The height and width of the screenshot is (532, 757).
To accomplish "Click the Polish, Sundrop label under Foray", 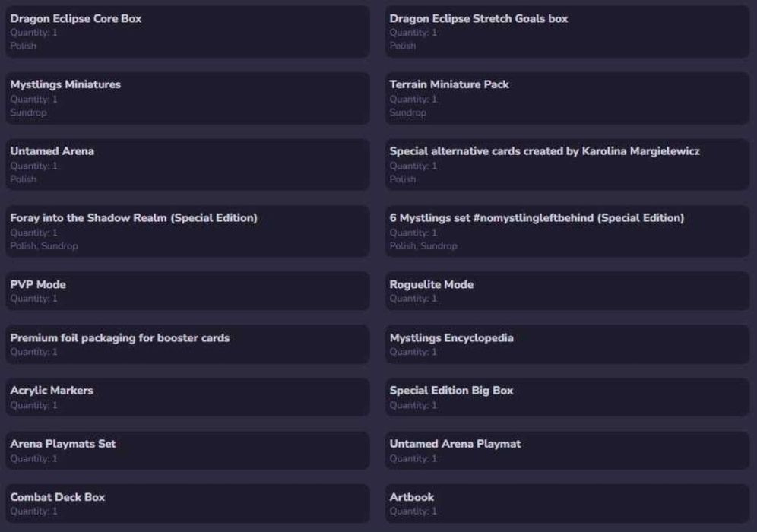I will click(x=43, y=246).
